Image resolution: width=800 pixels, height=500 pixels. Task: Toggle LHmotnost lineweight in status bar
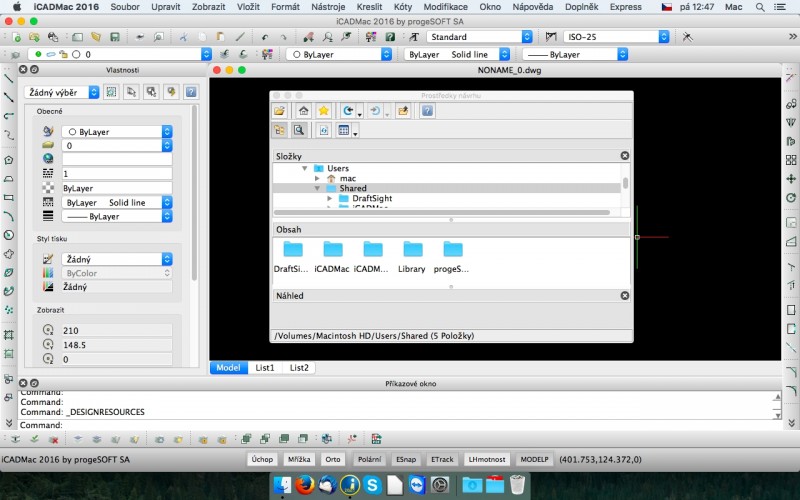(487, 459)
